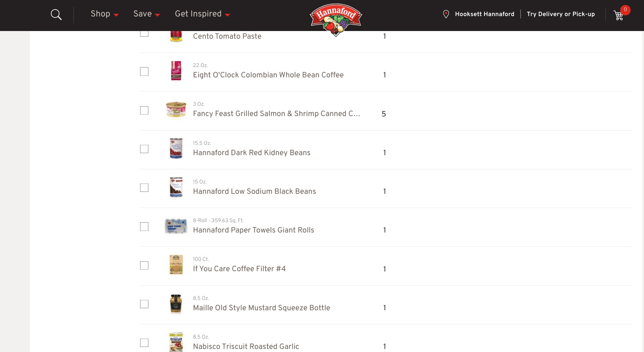Click the Hannaford logo

click(336, 20)
